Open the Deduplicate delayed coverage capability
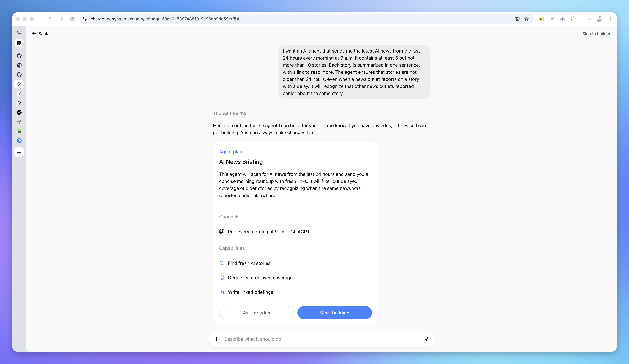 [296, 278]
